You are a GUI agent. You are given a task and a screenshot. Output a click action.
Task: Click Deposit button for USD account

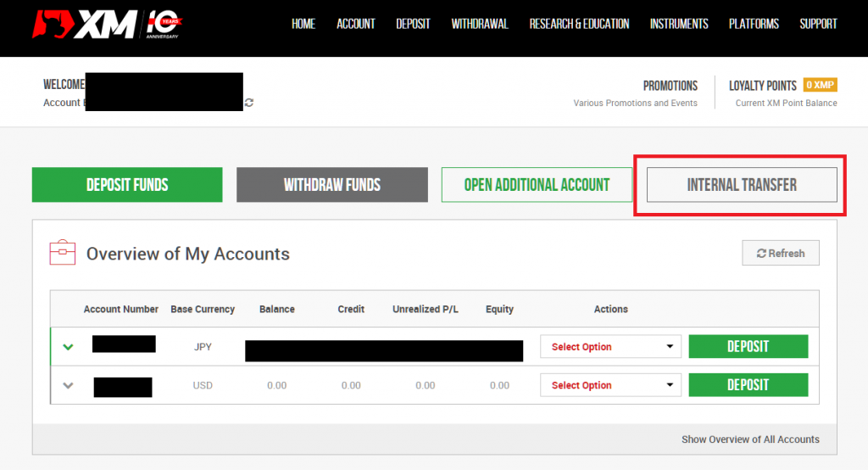point(748,385)
